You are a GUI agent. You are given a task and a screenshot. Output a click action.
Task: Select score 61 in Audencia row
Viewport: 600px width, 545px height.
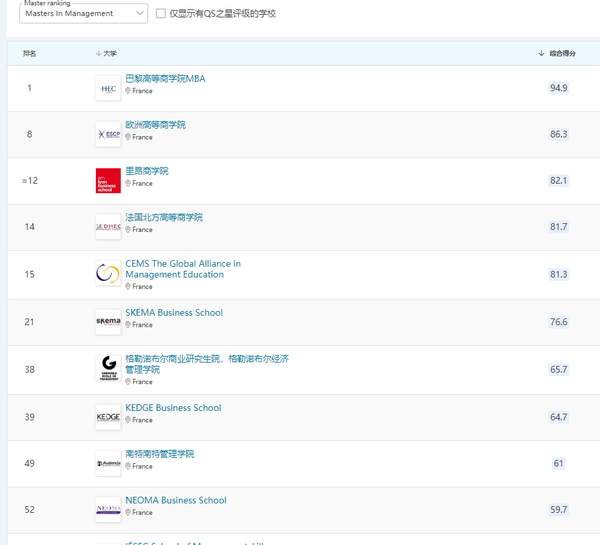click(x=559, y=463)
